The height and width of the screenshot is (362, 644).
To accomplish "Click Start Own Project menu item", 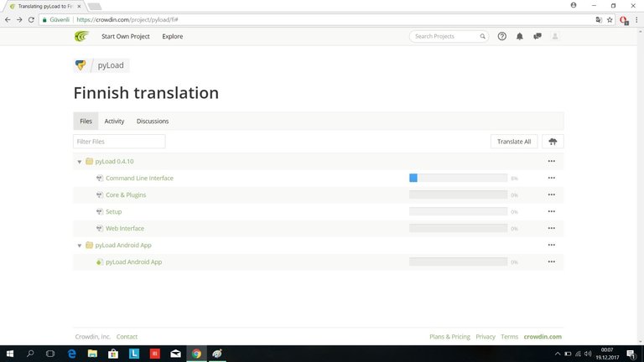I will click(x=126, y=36).
